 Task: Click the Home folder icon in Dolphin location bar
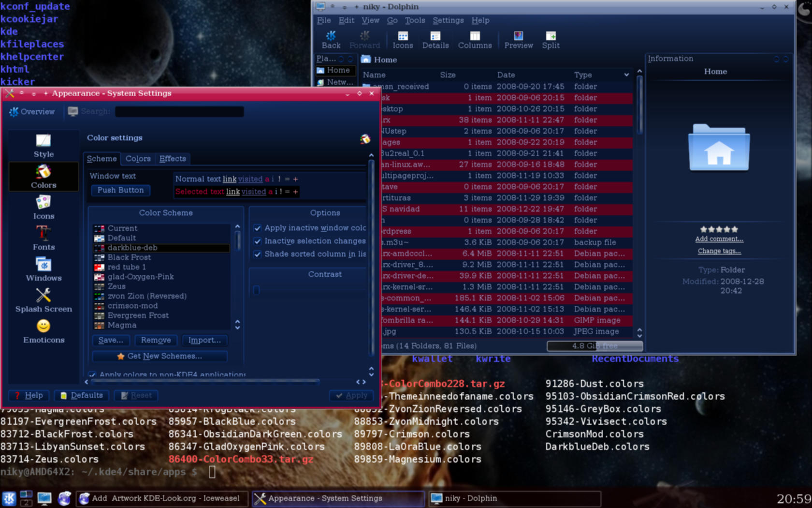point(366,60)
